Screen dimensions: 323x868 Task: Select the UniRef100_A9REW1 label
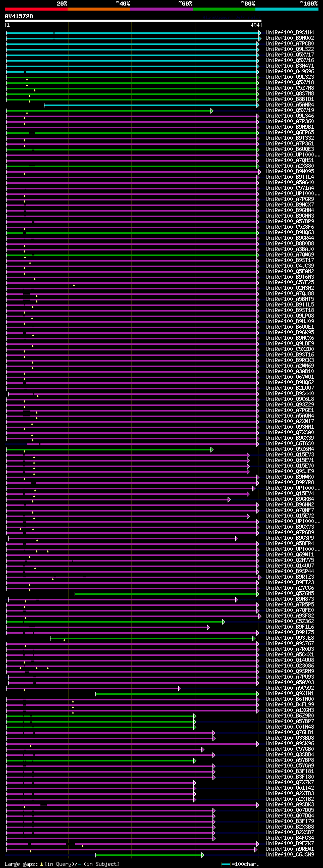pos(290,849)
